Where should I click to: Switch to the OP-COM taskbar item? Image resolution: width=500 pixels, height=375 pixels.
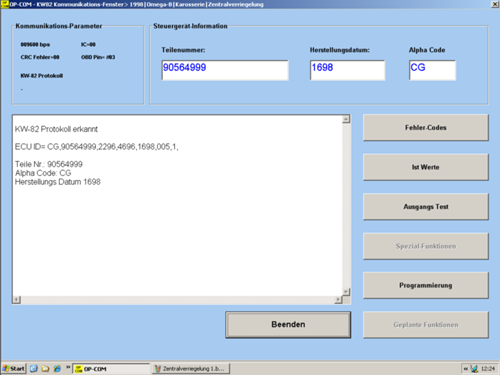click(111, 369)
